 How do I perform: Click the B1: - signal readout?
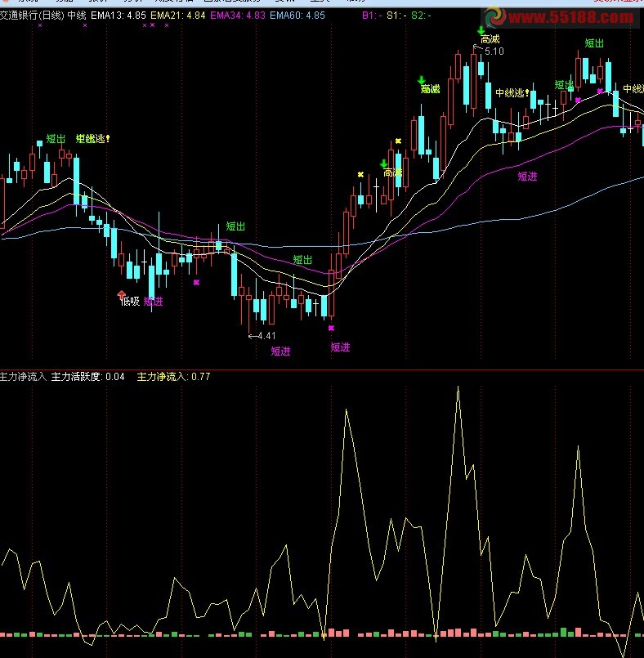click(x=372, y=16)
